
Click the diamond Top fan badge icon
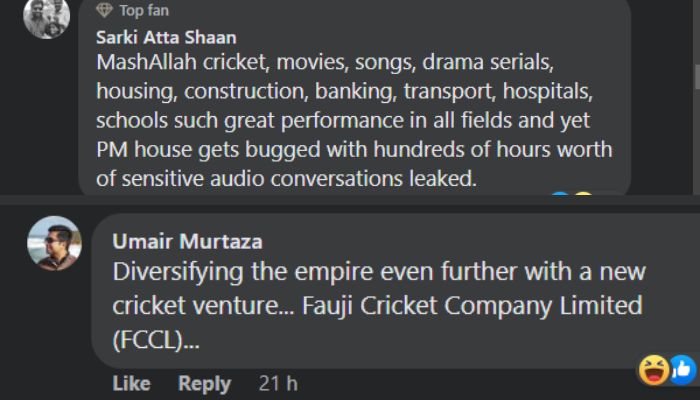pyautogui.click(x=104, y=10)
